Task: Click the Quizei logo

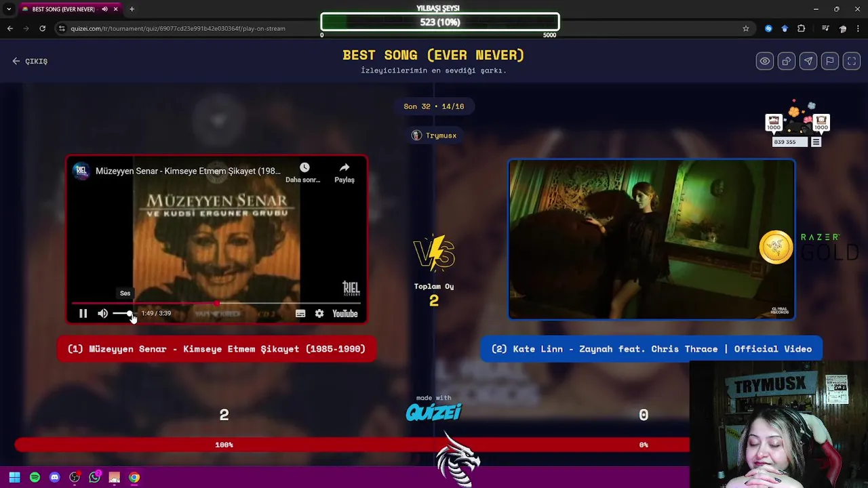Action: pyautogui.click(x=434, y=411)
